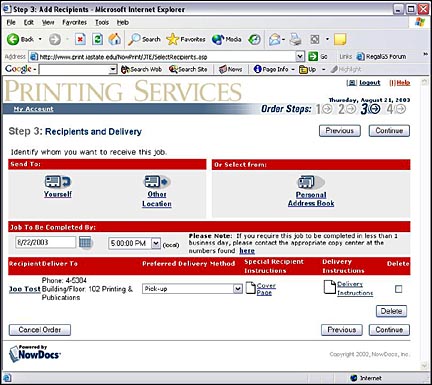Viewport: 432px width, 385px height.
Task: Click the bottom Previous button
Action: (342, 330)
